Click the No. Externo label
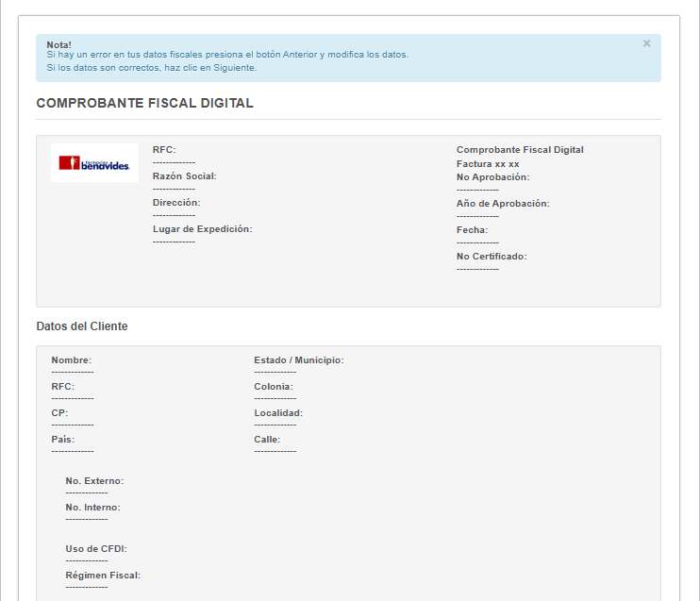This screenshot has height=601, width=700. click(x=94, y=481)
